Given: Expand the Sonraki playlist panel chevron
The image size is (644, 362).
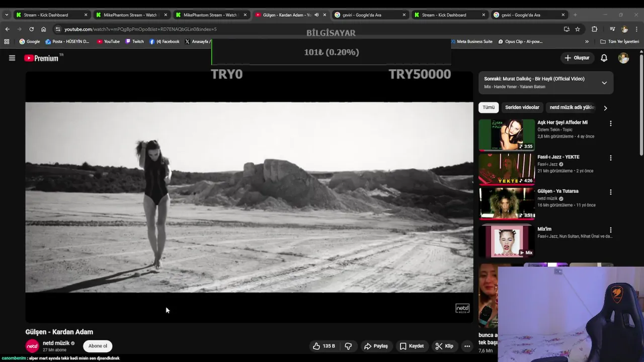Looking at the screenshot, I should coord(604,82).
